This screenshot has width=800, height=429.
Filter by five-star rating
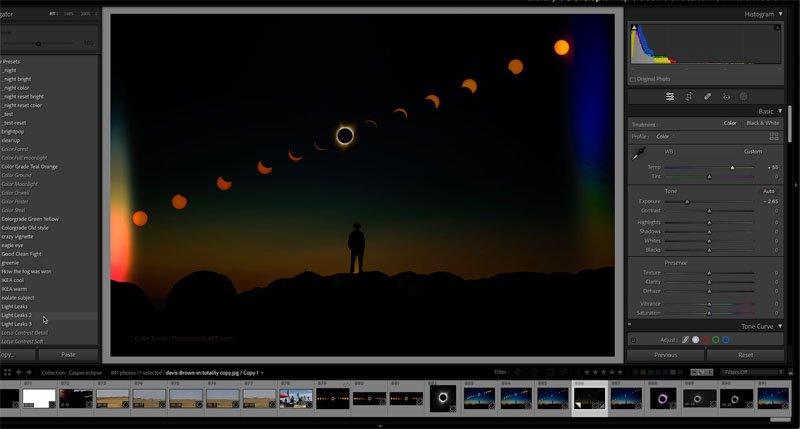[x=620, y=372]
